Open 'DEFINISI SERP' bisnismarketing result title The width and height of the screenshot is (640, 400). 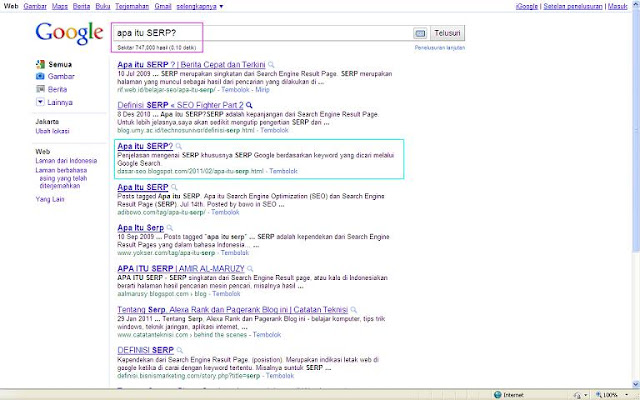point(146,350)
